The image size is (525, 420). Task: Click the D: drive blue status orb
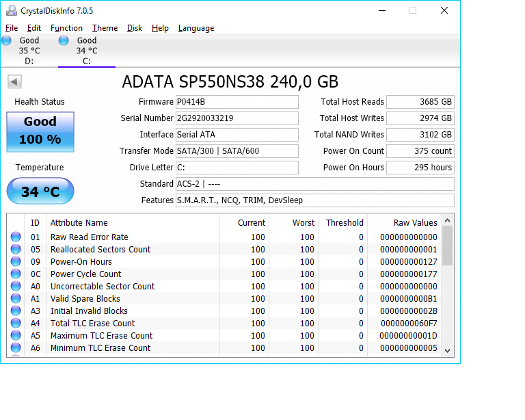[x=6, y=40]
